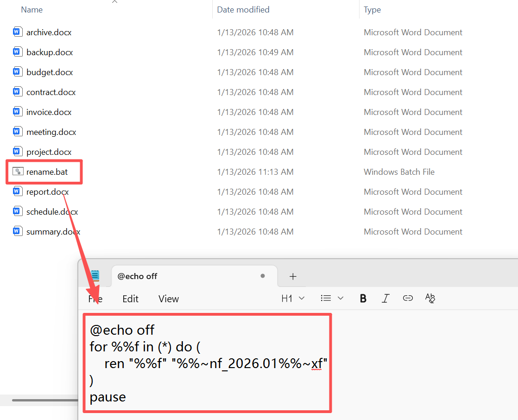Open the View menu in Notepad

tap(168, 299)
